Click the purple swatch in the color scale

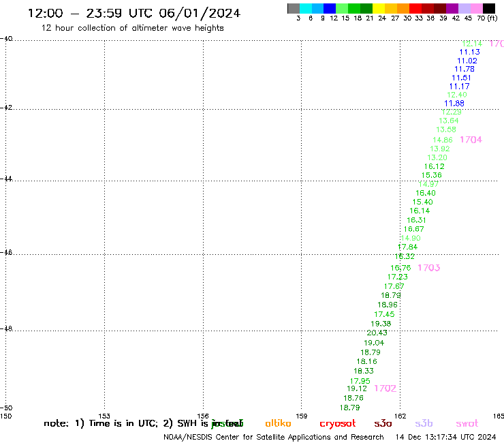(x=452, y=8)
